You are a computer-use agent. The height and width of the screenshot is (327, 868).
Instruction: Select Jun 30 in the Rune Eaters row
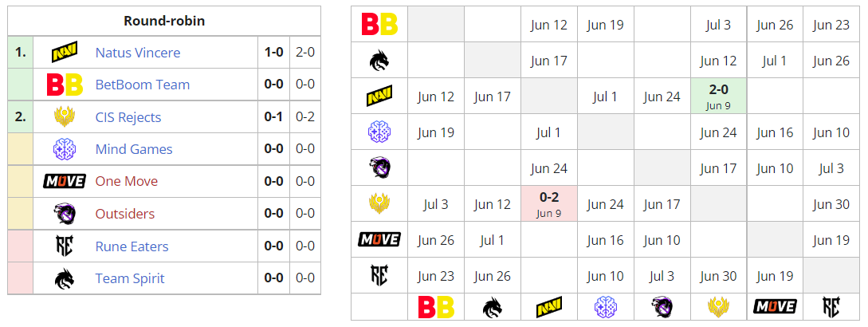(x=718, y=276)
